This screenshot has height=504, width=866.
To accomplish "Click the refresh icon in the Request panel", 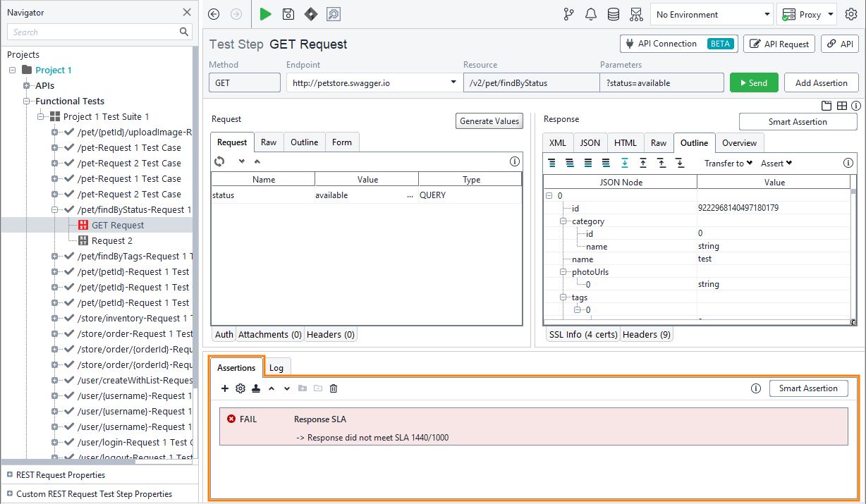I will point(219,161).
